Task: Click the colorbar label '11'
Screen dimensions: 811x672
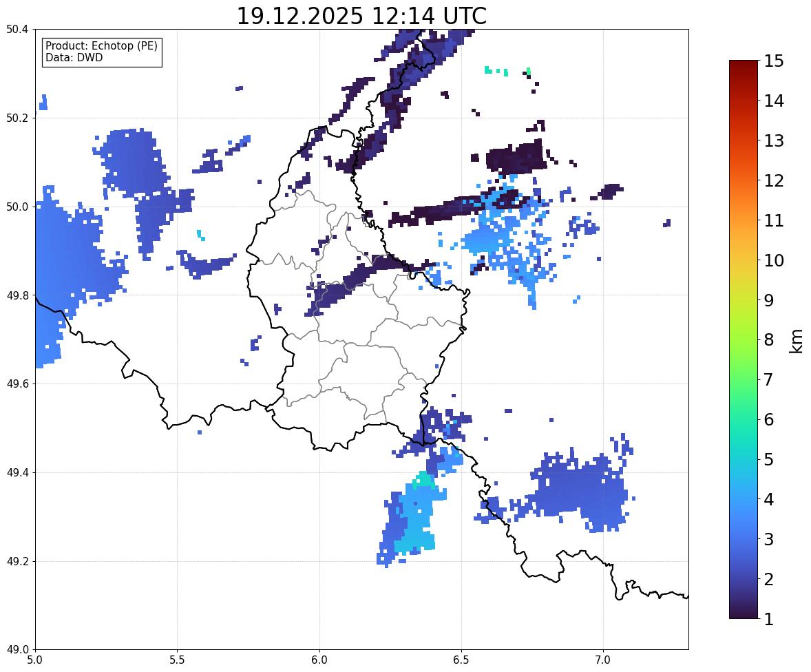Action: [774, 220]
